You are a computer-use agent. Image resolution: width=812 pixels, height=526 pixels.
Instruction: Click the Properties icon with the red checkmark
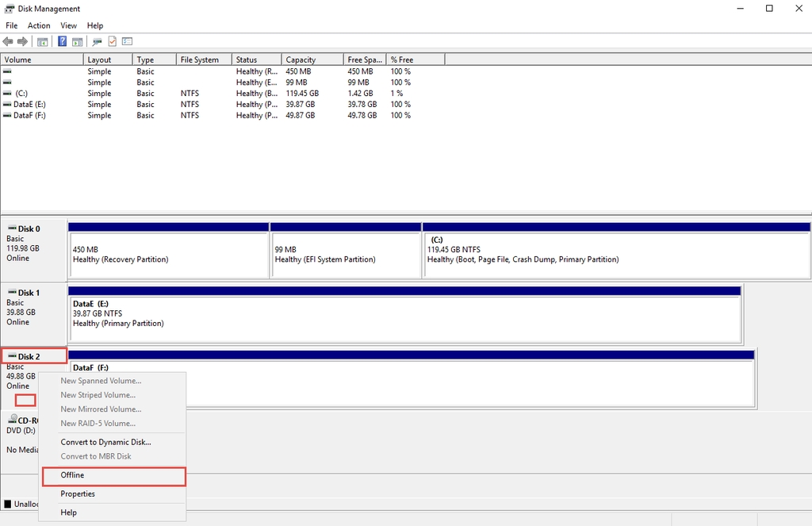tap(113, 41)
